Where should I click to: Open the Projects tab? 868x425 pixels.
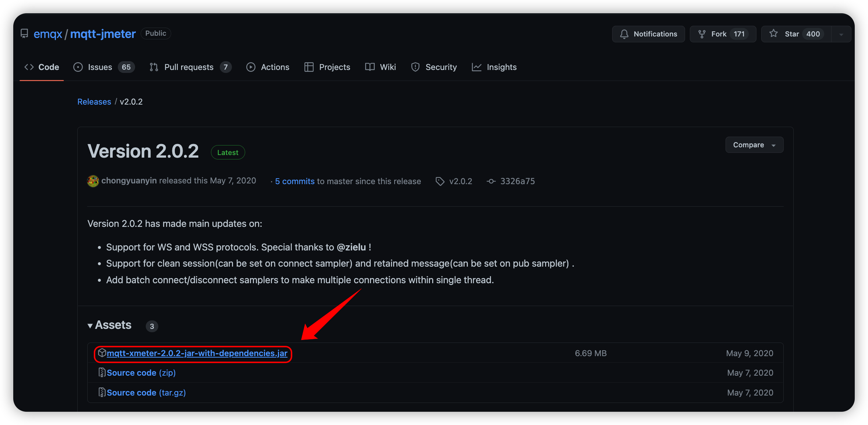click(327, 67)
